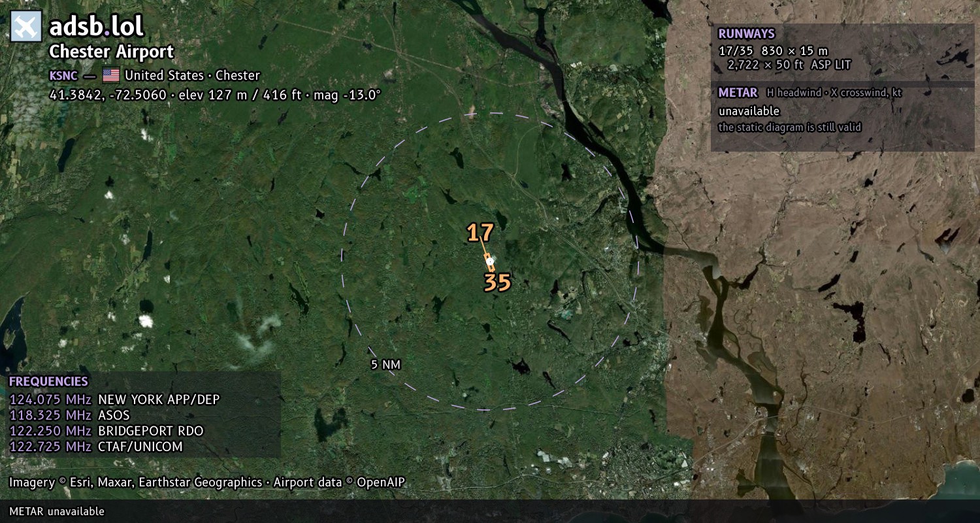Viewport: 980px width, 523px height.
Task: Click the METAR "unavailable" status
Action: click(749, 112)
